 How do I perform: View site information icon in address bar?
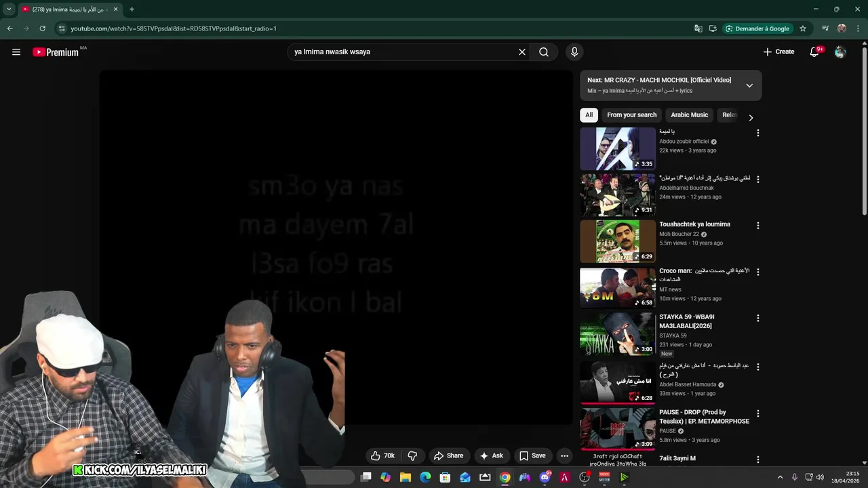pyautogui.click(x=61, y=28)
